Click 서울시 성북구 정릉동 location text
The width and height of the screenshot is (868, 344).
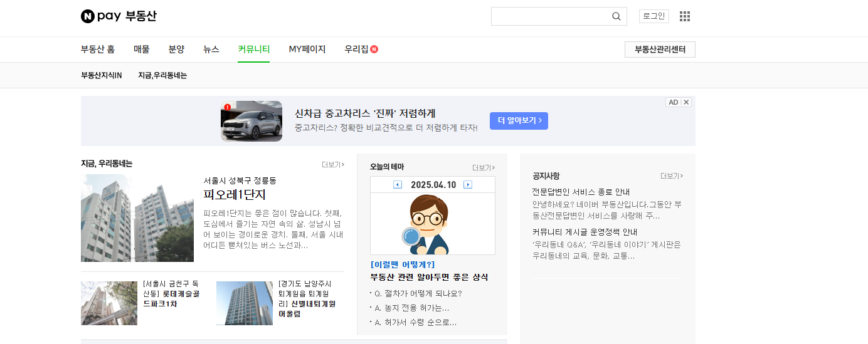240,180
